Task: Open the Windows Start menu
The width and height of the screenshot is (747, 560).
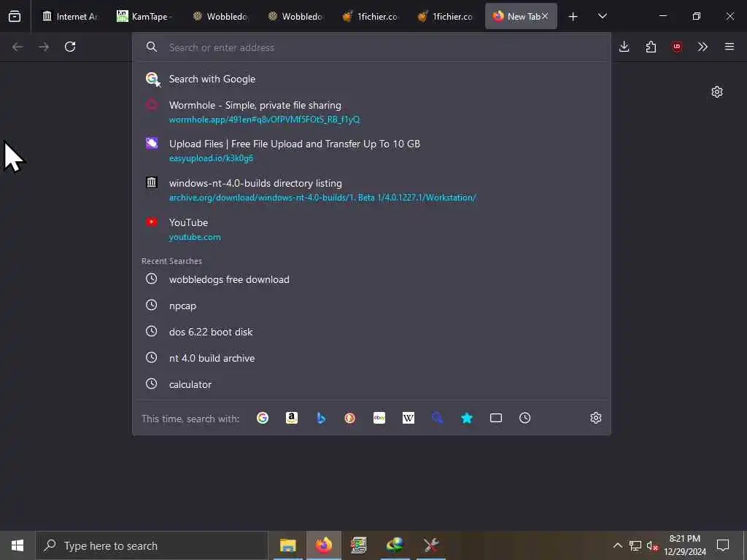Action: [18, 545]
